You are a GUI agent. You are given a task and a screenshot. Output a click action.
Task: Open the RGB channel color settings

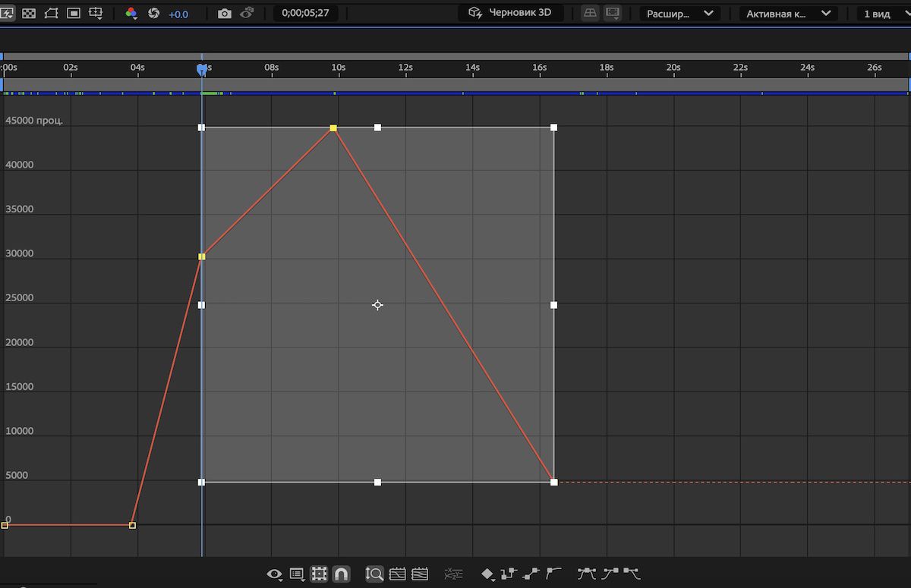(x=131, y=14)
